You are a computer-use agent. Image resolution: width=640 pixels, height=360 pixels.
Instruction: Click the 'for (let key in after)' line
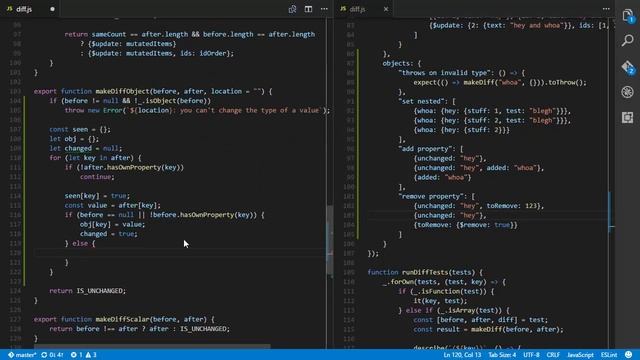click(x=96, y=158)
